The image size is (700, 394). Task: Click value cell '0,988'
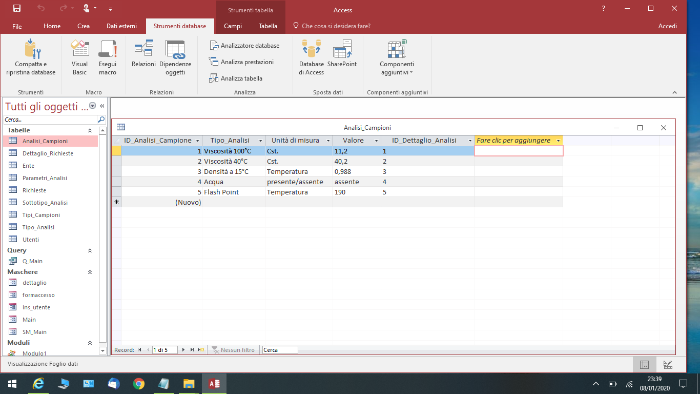pyautogui.click(x=356, y=172)
